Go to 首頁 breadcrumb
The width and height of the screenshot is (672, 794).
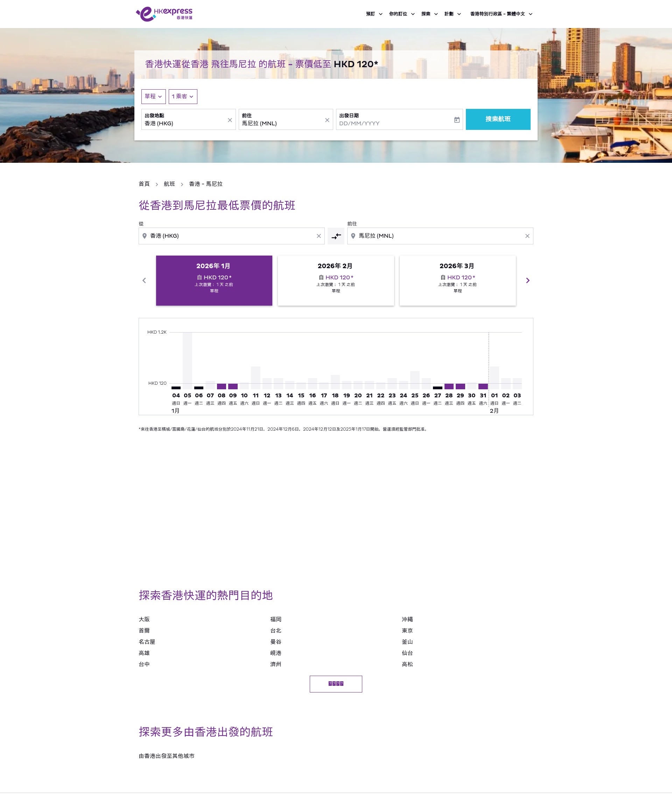tap(144, 184)
